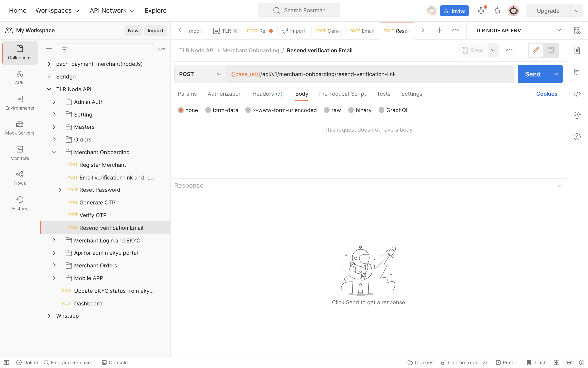Open the Send button dropdown arrow
Screen dimensions: 588x368
pyautogui.click(x=556, y=74)
